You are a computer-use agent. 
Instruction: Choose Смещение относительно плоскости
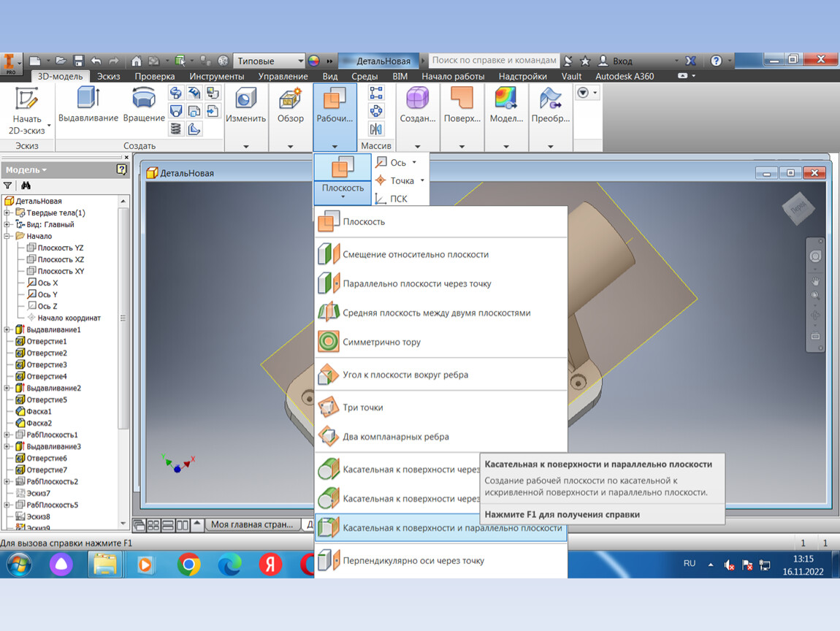pos(441,254)
